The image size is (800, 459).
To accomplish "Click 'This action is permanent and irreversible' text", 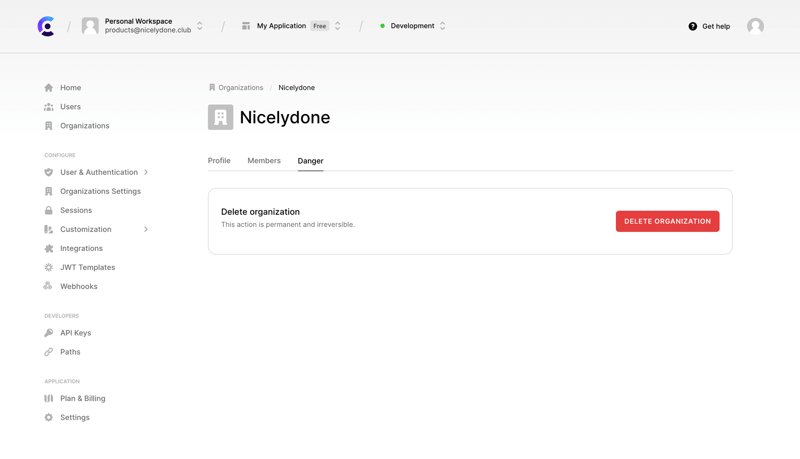I will [288, 224].
